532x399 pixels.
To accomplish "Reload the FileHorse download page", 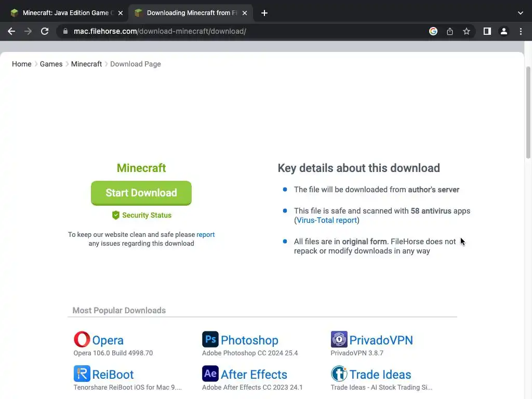I will coord(45,31).
